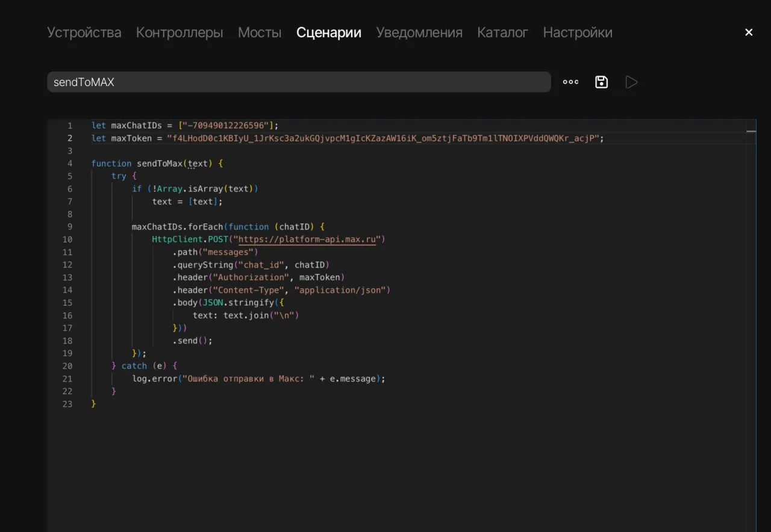Click text.join("\n") expression
Screen dimensions: 771x532
[261, 315]
